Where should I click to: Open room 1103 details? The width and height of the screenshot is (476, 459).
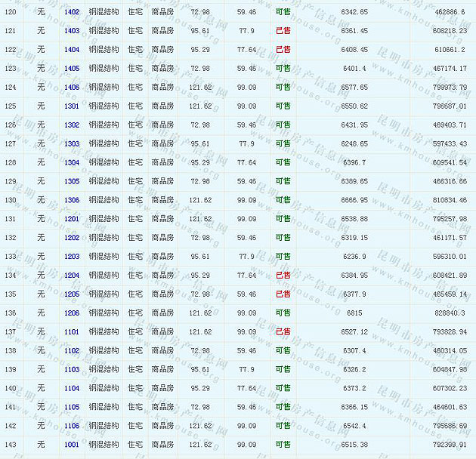(x=71, y=369)
